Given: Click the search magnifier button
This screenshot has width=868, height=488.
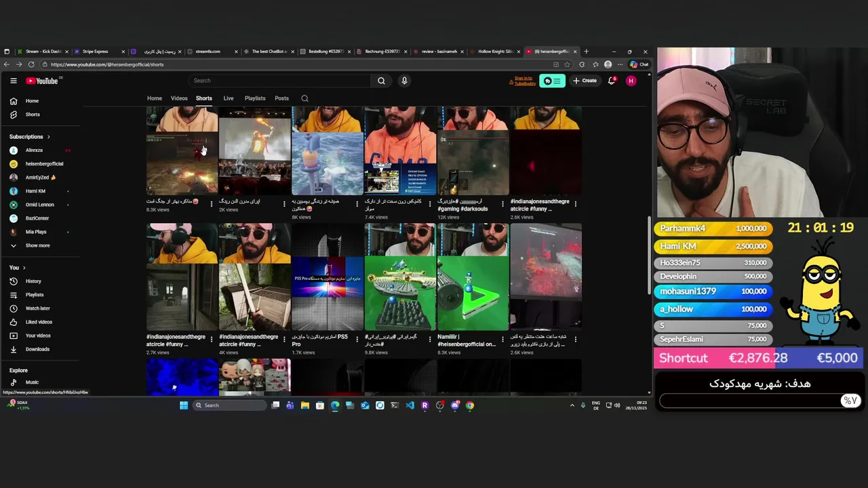Looking at the screenshot, I should point(381,81).
